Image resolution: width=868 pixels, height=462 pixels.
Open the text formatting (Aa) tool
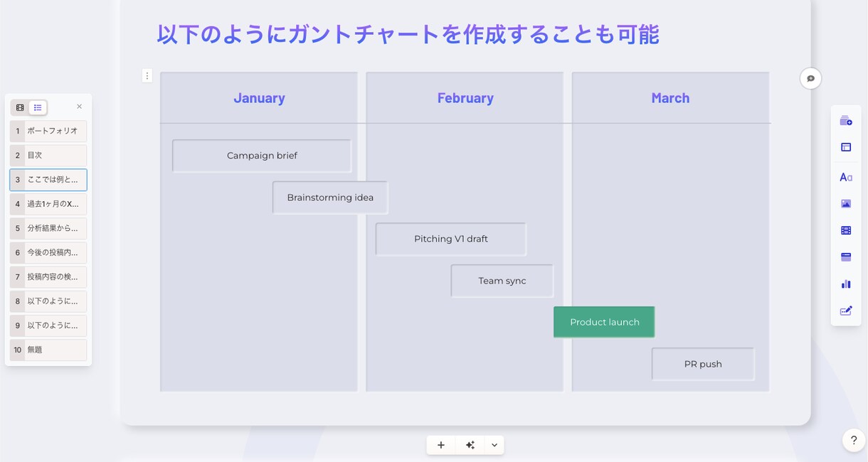(x=846, y=177)
